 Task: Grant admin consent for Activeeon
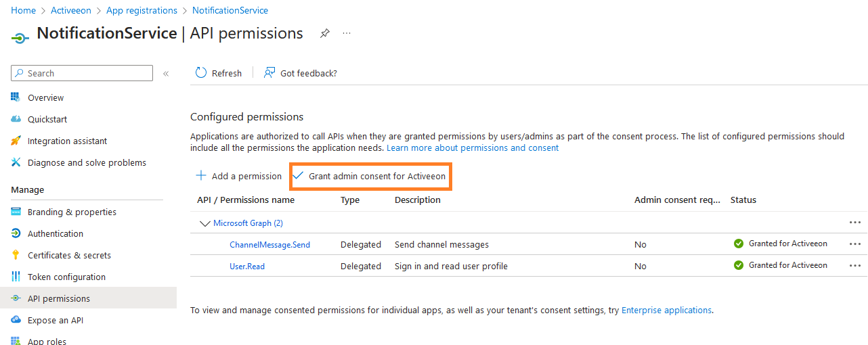coord(370,176)
